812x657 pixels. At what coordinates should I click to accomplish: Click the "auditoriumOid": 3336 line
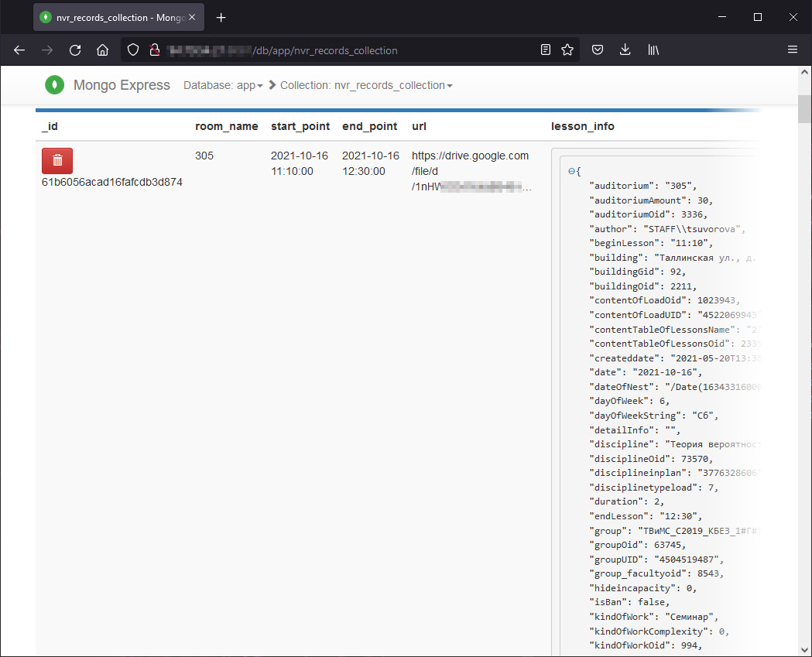649,214
